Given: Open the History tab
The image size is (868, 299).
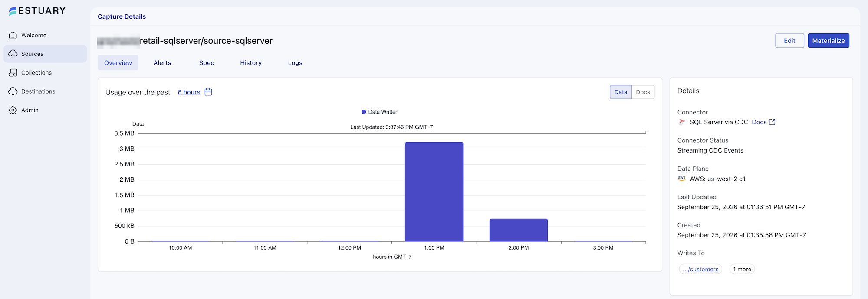Looking at the screenshot, I should (251, 63).
